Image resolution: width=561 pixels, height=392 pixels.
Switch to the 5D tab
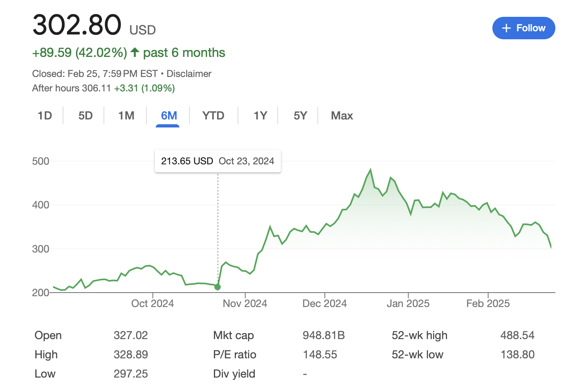point(85,115)
